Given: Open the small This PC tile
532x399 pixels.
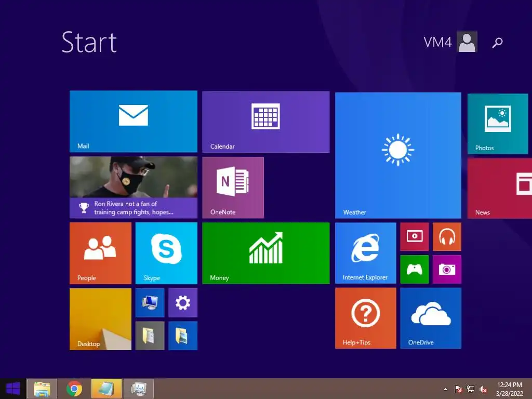Looking at the screenshot, I should pos(150,303).
